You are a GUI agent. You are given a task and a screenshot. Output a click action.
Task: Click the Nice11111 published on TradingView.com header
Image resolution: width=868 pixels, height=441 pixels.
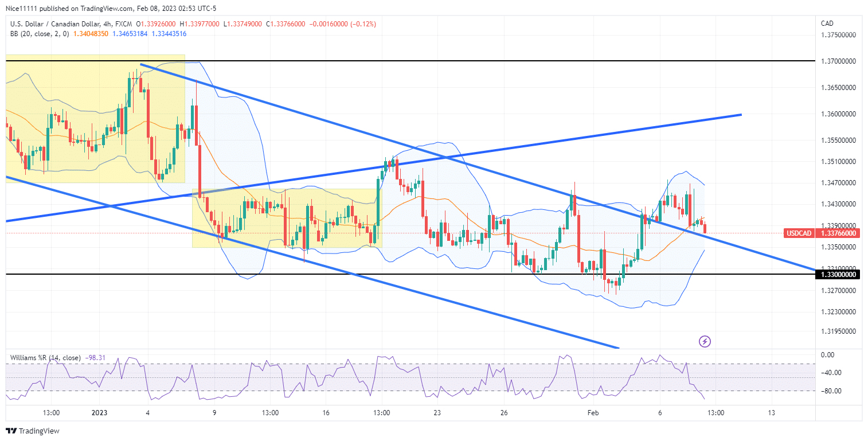[112, 9]
